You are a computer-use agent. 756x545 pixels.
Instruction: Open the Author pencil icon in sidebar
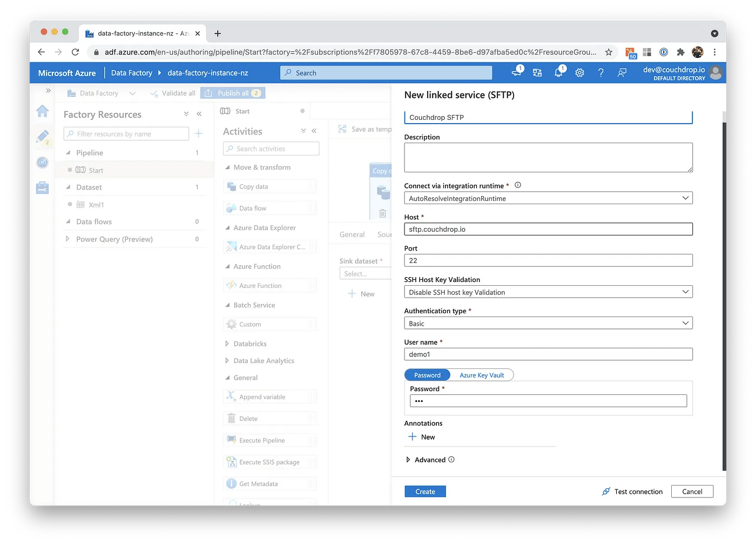tap(43, 137)
